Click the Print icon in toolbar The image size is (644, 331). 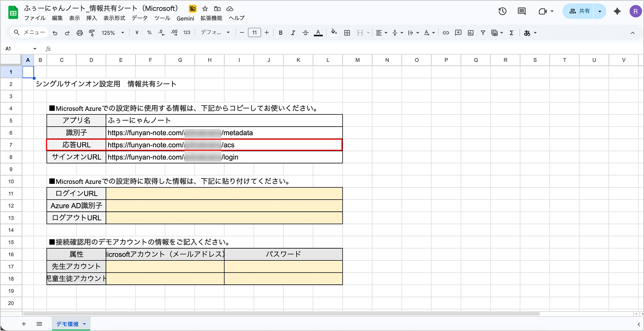pos(79,33)
